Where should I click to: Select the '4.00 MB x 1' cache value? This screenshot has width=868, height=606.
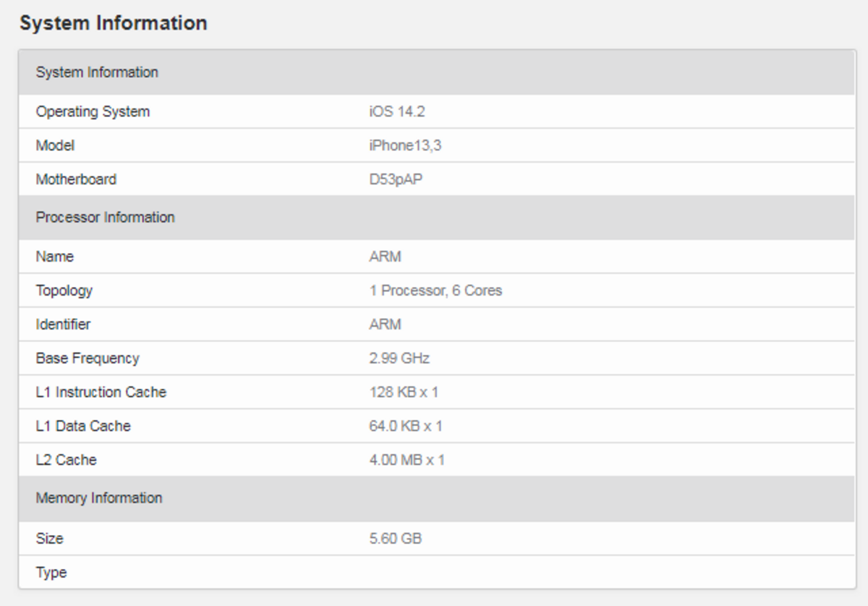[407, 460]
